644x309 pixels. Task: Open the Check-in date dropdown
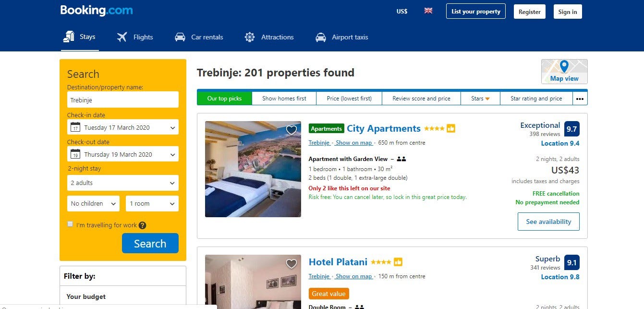(123, 127)
